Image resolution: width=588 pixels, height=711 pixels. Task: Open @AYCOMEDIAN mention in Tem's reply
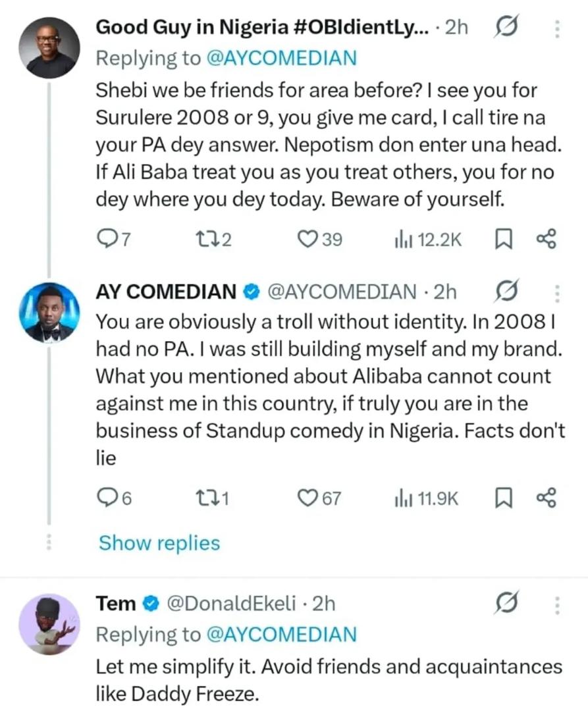pyautogui.click(x=282, y=635)
